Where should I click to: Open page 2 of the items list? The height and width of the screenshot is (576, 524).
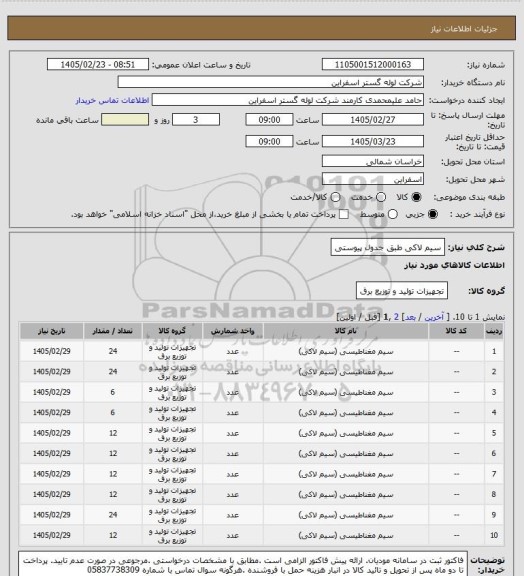396,317
